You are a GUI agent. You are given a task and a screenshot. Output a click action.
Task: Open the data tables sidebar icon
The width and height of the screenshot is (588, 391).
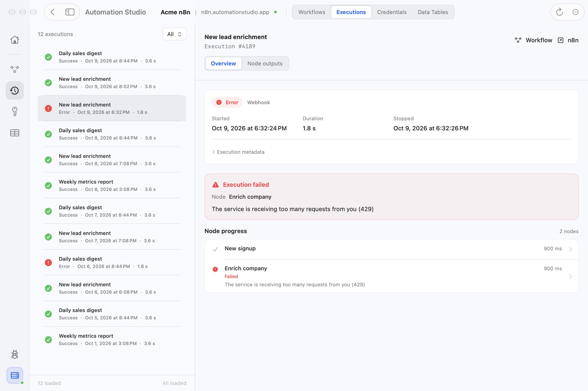pyautogui.click(x=15, y=133)
